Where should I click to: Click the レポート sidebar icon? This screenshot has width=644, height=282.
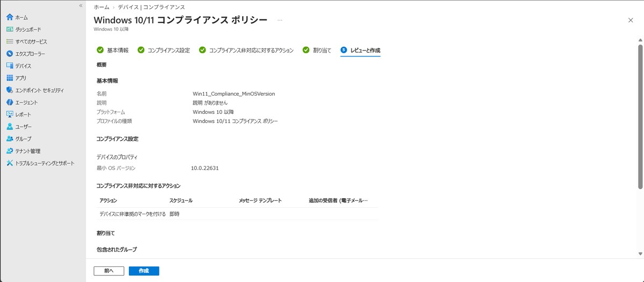point(10,114)
